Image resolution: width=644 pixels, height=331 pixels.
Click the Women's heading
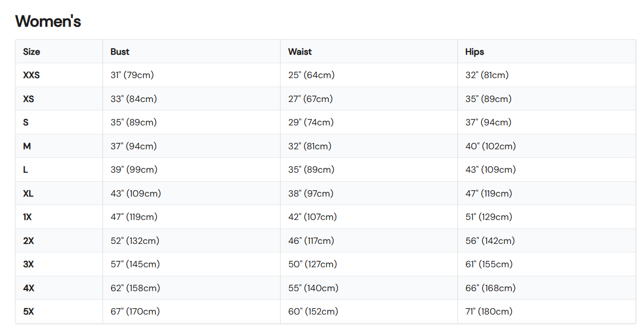(x=48, y=21)
